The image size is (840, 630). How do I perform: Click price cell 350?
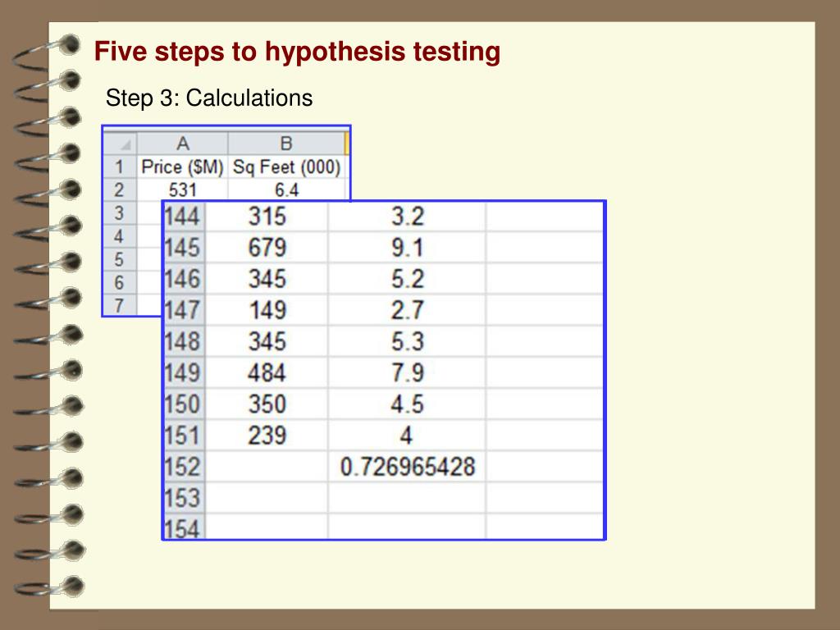(267, 404)
